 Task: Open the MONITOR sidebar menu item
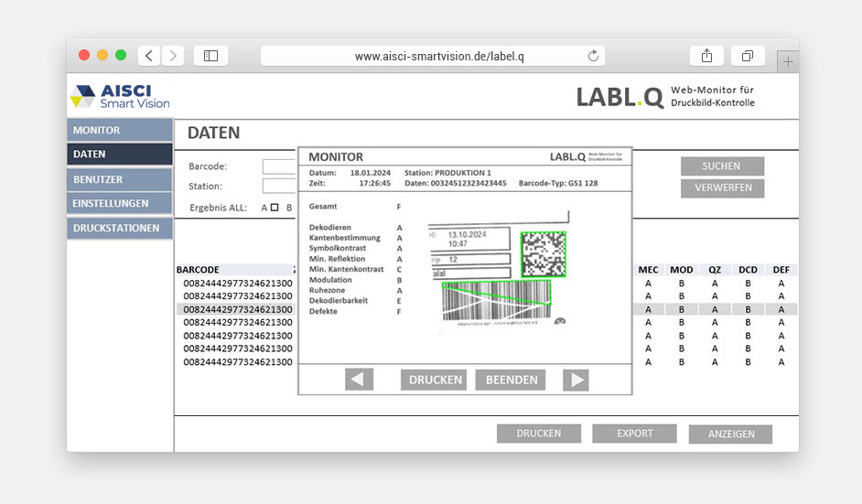point(120,130)
